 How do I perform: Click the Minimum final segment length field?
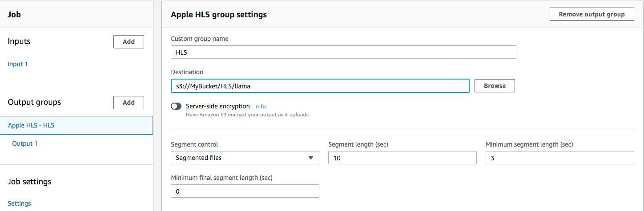245,191
